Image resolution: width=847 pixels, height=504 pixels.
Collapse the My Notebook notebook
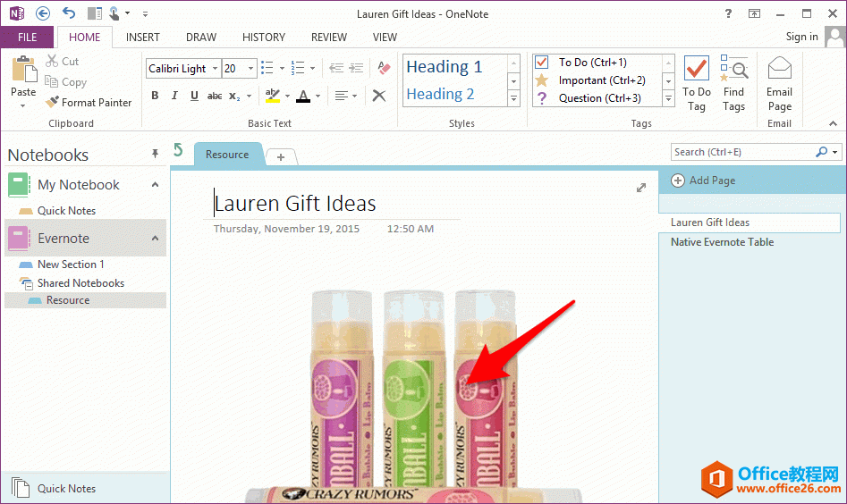click(x=155, y=185)
